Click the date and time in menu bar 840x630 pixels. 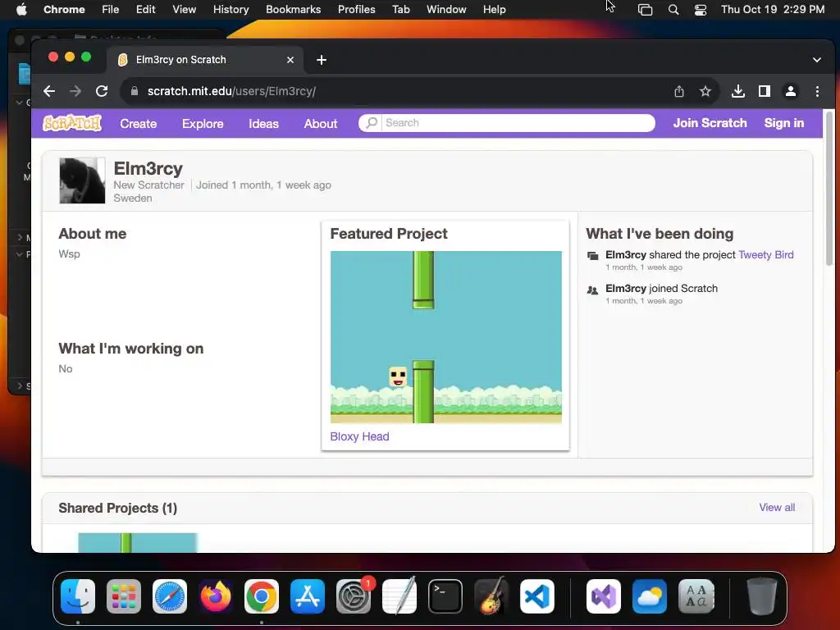[773, 10]
